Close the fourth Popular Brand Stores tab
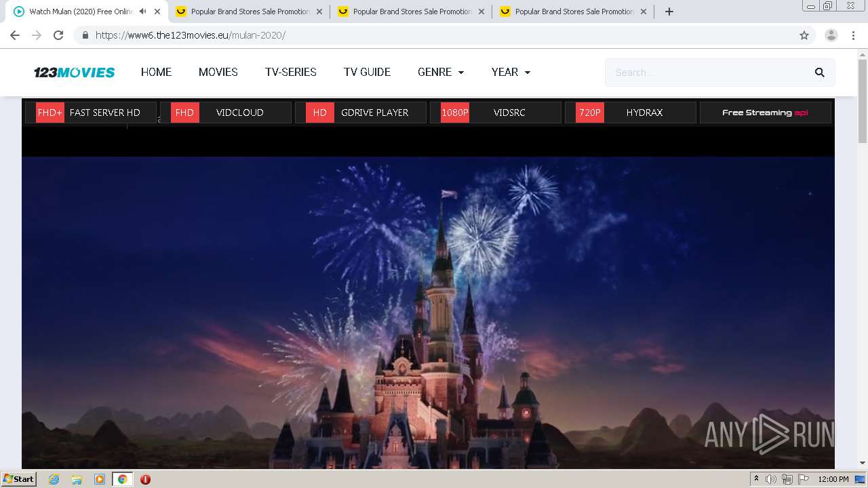Image resolution: width=868 pixels, height=488 pixels. [644, 12]
